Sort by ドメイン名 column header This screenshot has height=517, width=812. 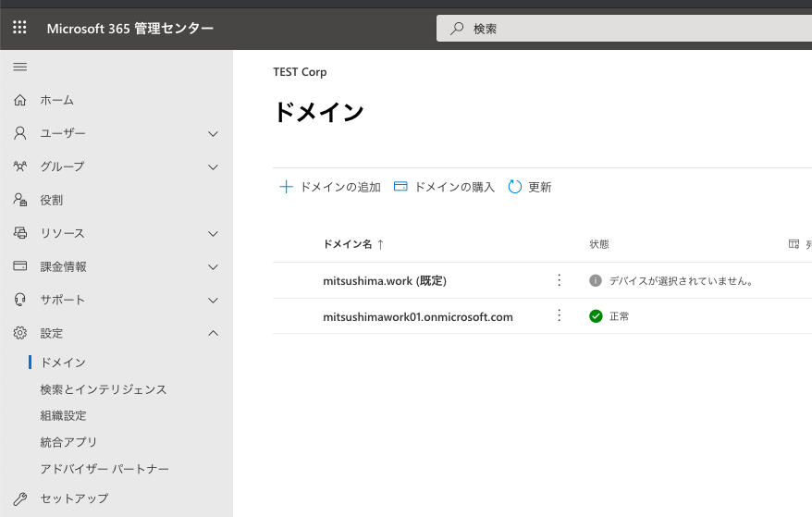[348, 244]
